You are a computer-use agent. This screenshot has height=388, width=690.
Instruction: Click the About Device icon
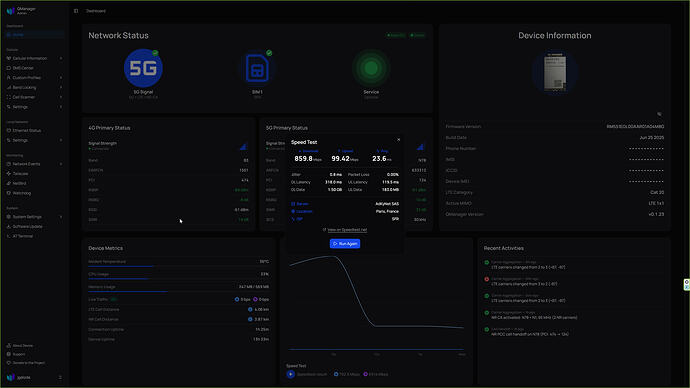(8, 345)
